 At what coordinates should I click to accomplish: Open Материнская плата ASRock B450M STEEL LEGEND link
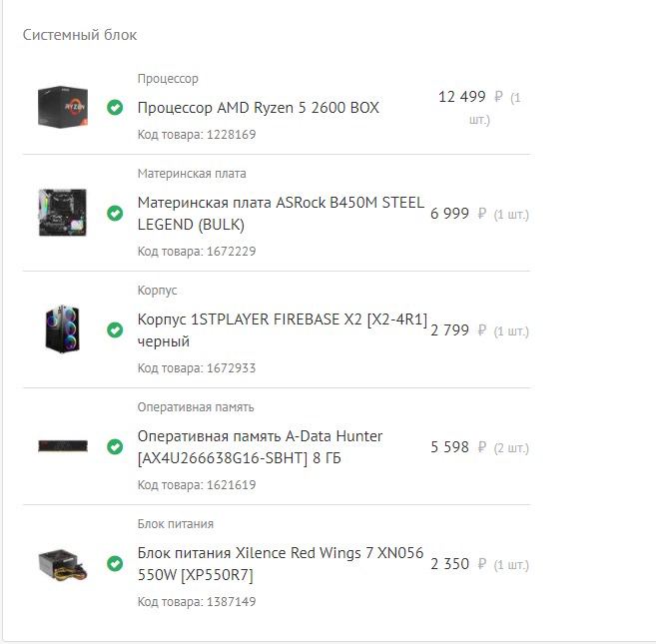(281, 214)
